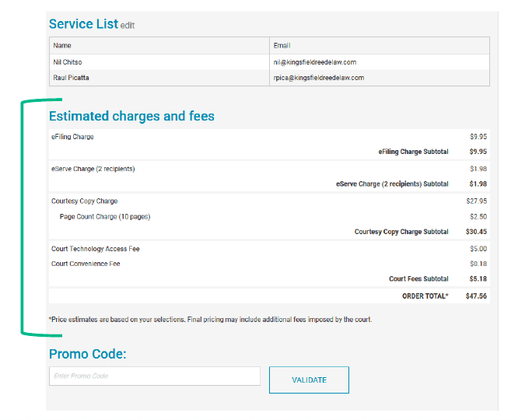Screen dimensions: 525x420
Task: Select the Name column header
Action: tap(62, 46)
